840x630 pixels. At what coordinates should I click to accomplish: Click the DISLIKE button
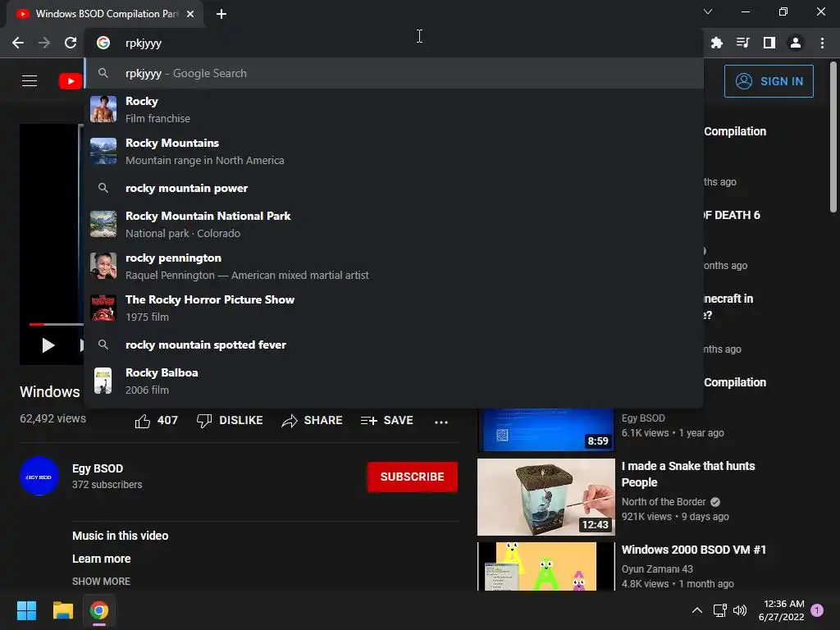(230, 421)
